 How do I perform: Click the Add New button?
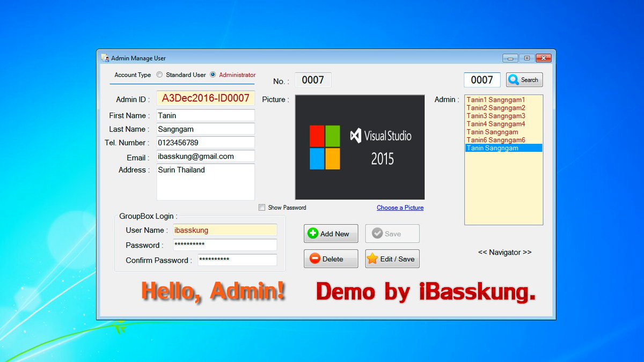pos(331,234)
